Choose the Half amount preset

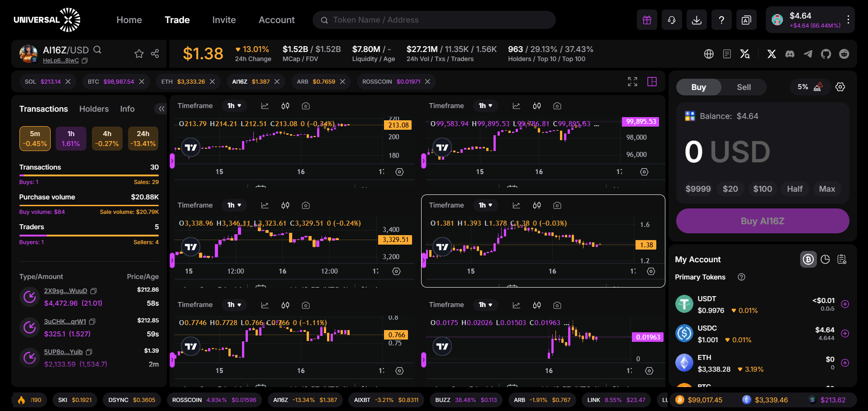794,189
